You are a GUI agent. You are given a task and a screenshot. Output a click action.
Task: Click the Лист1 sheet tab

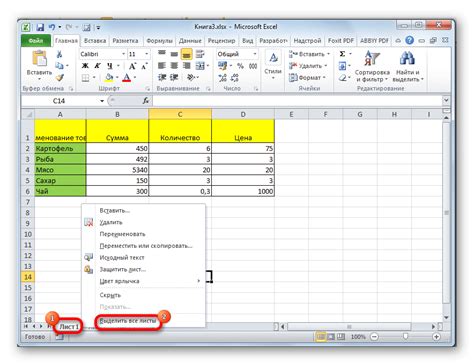point(69,327)
